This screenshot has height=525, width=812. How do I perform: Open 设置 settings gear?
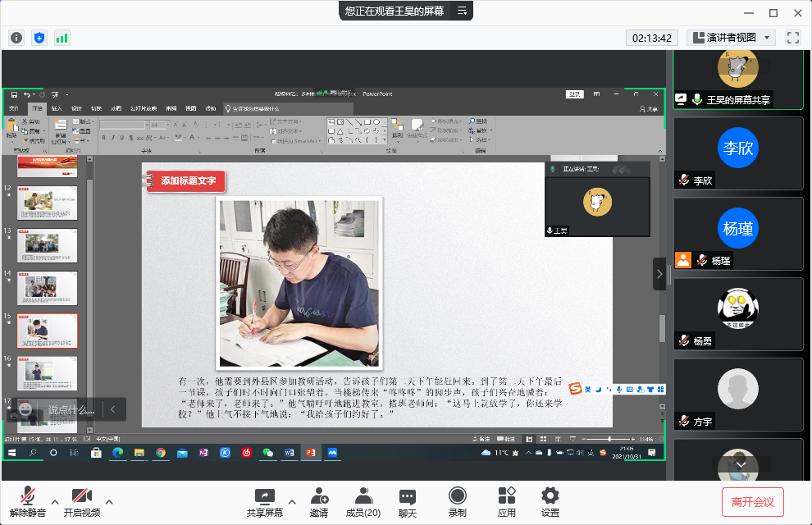coord(550,501)
